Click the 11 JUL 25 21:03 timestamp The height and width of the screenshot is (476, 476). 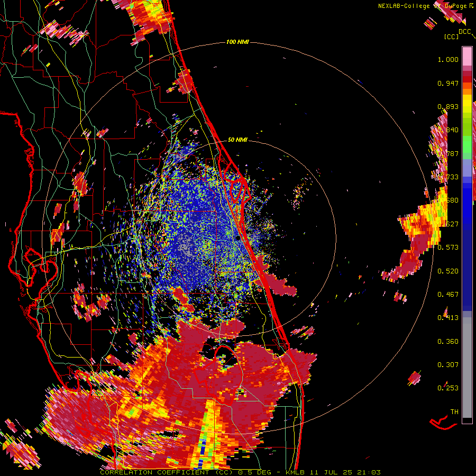point(345,472)
